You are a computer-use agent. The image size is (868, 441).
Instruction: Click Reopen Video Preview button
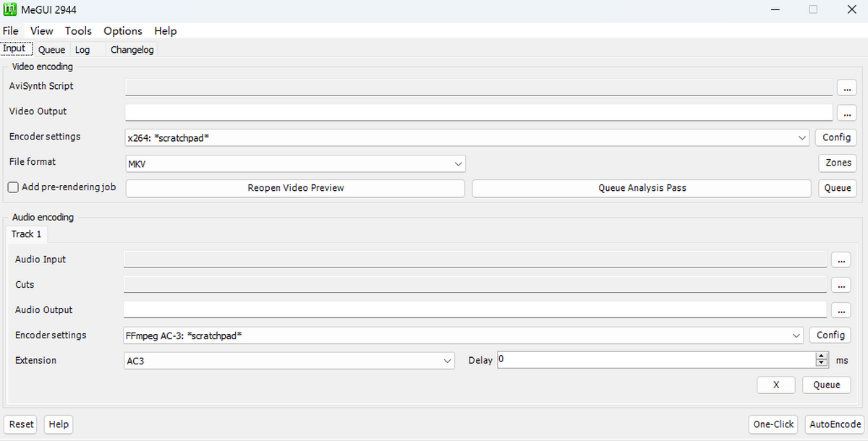pyautogui.click(x=295, y=188)
